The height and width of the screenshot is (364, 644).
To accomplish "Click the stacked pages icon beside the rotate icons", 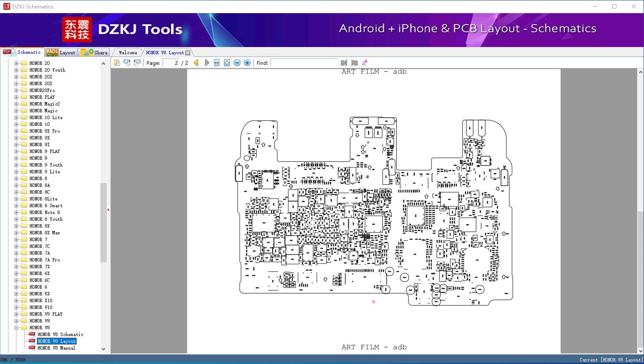I will click(117, 63).
